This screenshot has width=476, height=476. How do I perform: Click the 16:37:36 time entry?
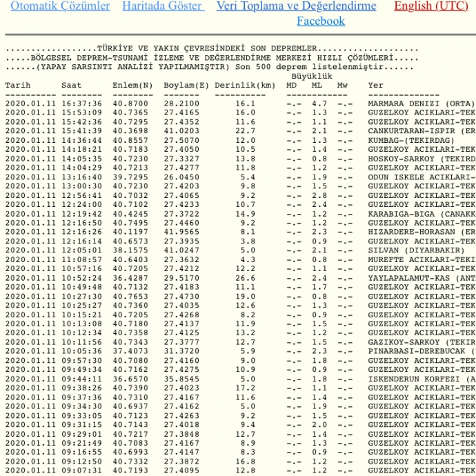81,103
